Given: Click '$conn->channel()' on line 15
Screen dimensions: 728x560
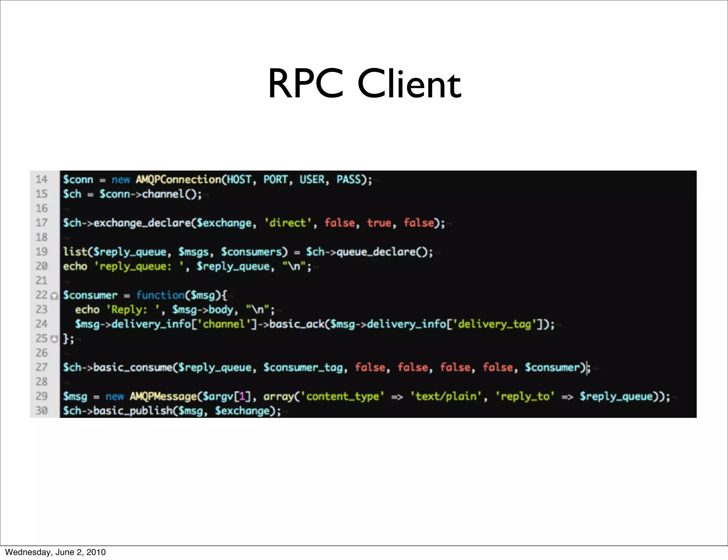Looking at the screenshot, I should (x=148, y=194).
